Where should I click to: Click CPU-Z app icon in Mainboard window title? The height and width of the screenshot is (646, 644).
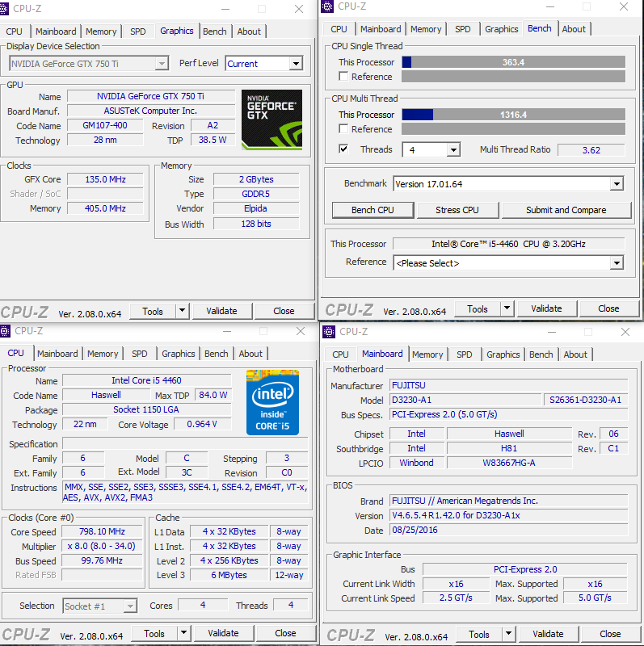click(x=329, y=332)
